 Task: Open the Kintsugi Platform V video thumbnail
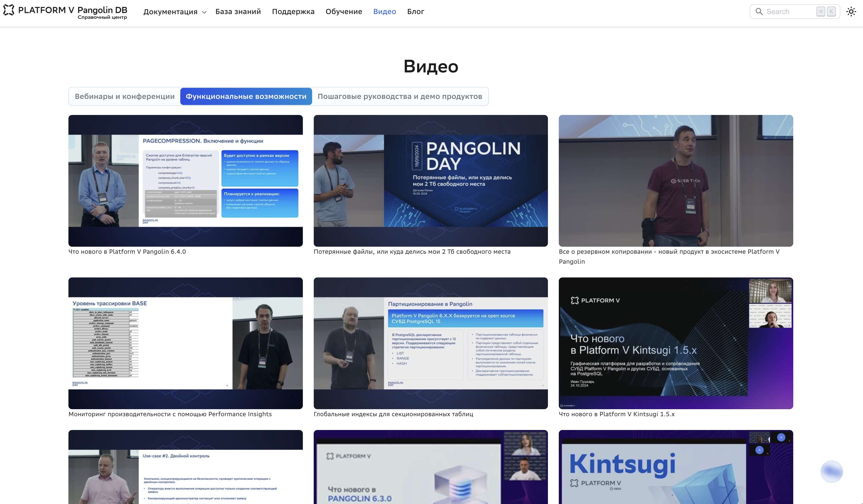coord(676,467)
